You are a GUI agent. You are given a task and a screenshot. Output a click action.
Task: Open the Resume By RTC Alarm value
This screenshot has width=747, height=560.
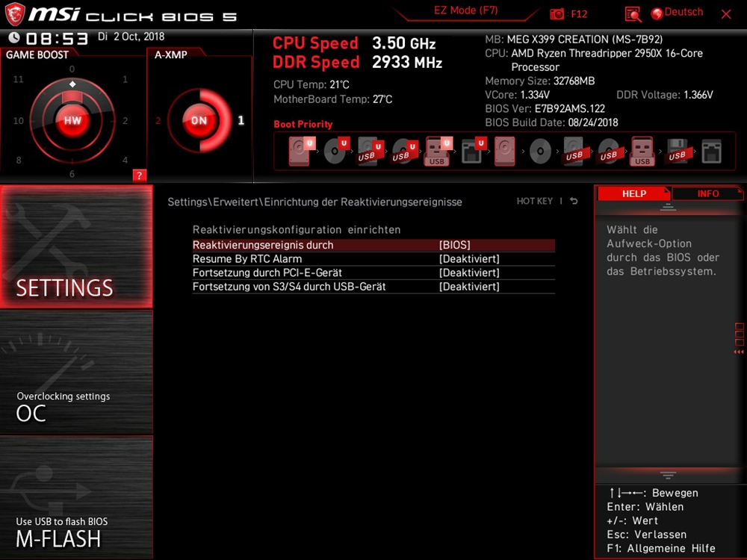coord(469,258)
